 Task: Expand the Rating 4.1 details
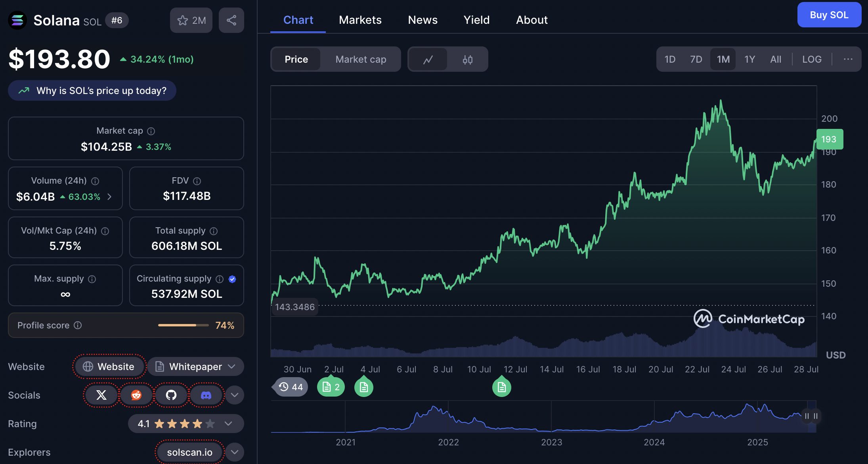click(x=186, y=424)
